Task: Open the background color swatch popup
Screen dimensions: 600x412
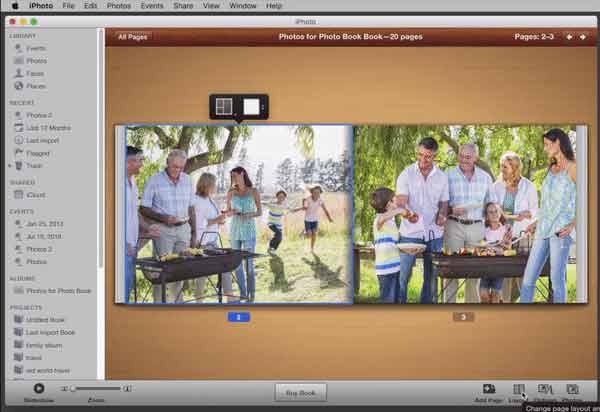Action: pyautogui.click(x=252, y=107)
